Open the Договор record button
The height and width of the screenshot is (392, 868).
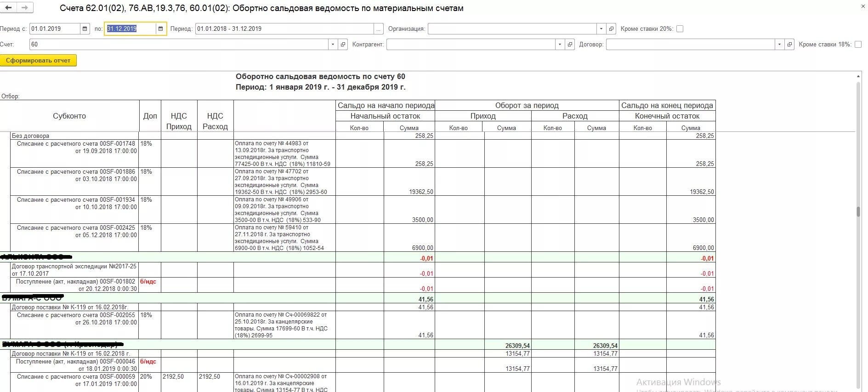point(789,45)
